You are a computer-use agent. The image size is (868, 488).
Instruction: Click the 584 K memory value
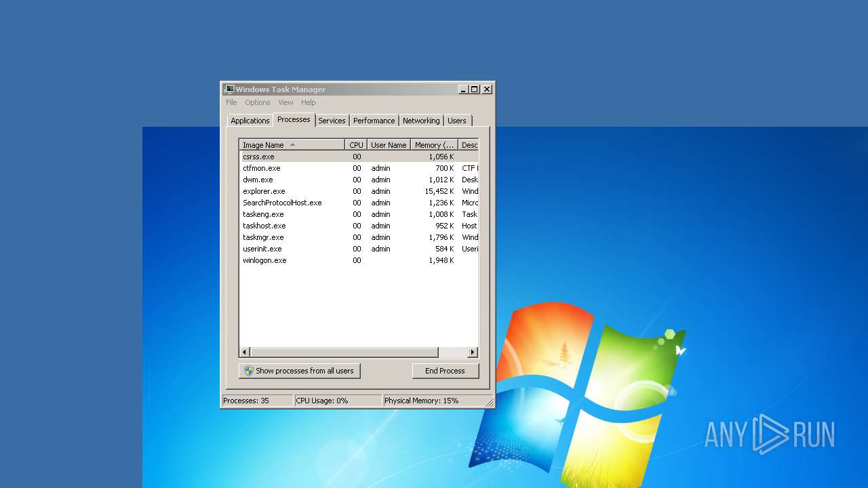click(x=445, y=249)
